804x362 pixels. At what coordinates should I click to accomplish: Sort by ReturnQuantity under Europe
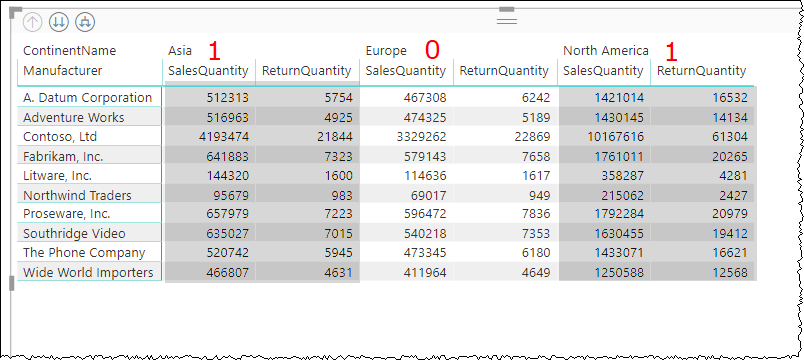pyautogui.click(x=504, y=70)
